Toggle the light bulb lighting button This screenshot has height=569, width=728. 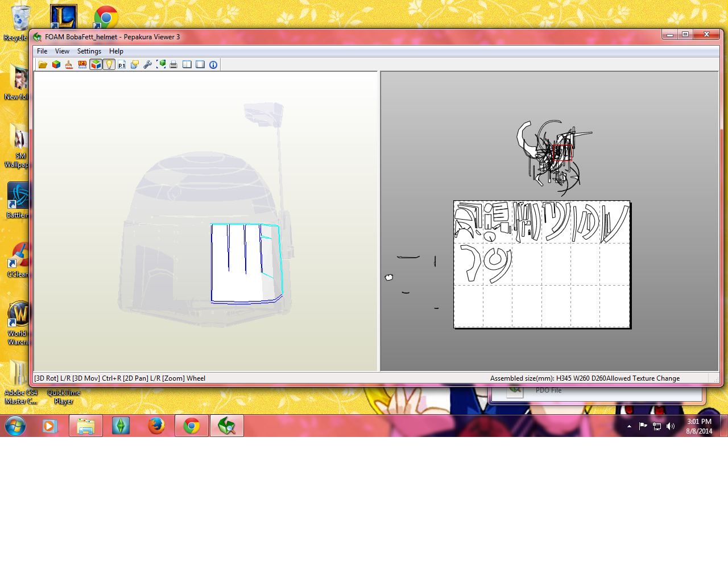[109, 65]
